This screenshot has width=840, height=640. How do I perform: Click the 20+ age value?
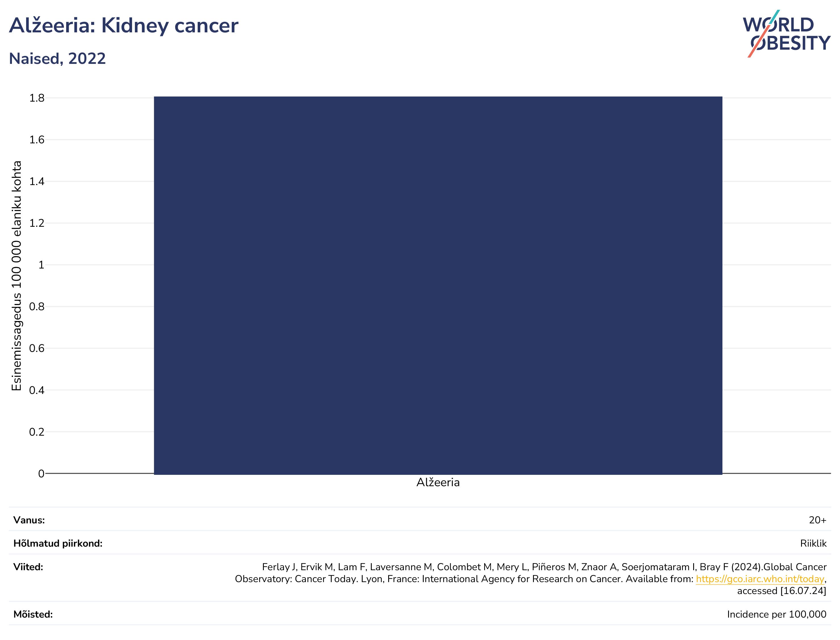(x=818, y=520)
